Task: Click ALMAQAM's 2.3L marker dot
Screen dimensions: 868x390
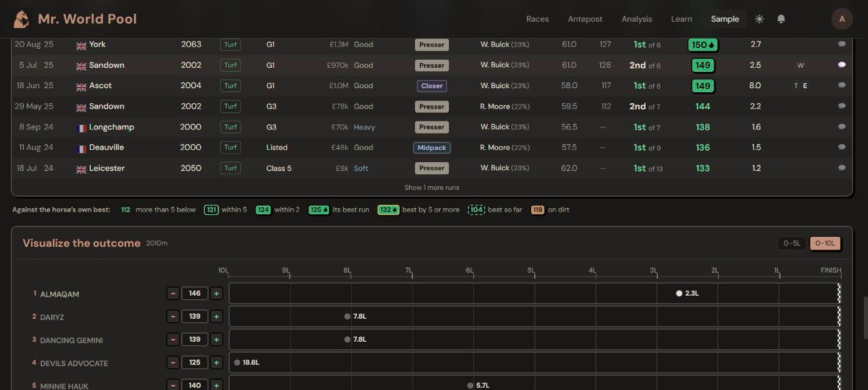Action: (679, 294)
